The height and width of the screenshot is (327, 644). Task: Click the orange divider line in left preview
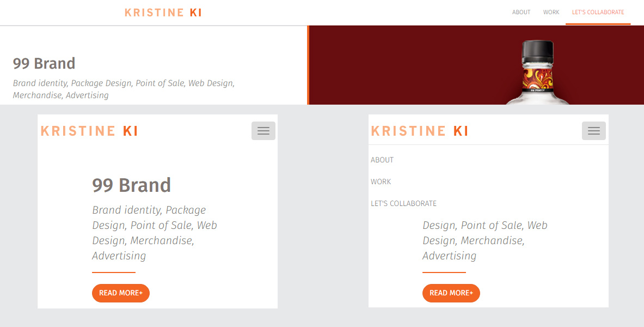click(114, 272)
